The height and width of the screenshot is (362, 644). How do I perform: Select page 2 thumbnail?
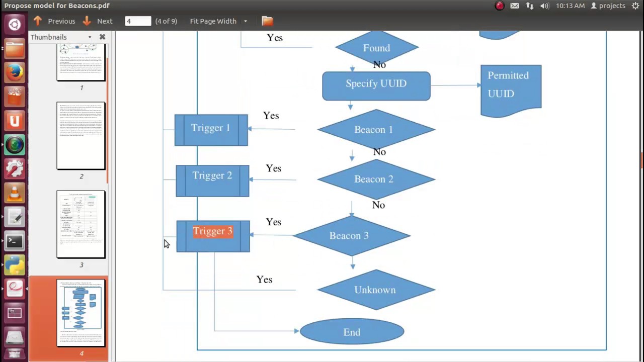(81, 136)
